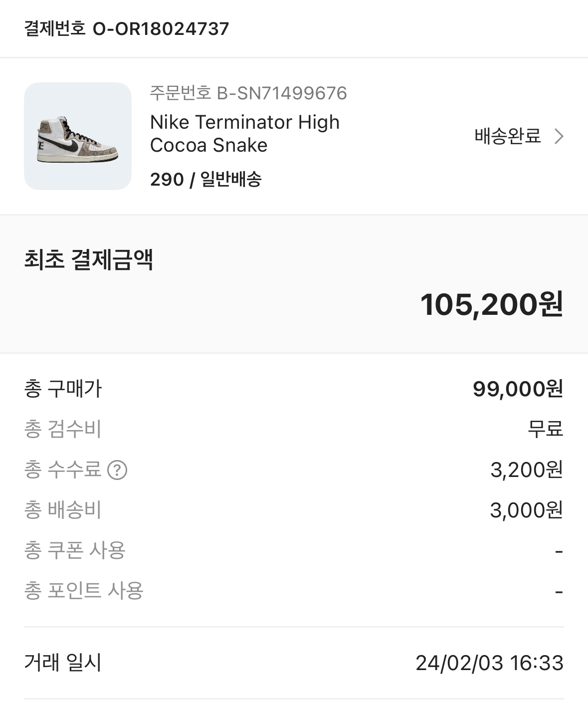
Task: Click the 총 검수비 label
Action: pyautogui.click(x=63, y=429)
